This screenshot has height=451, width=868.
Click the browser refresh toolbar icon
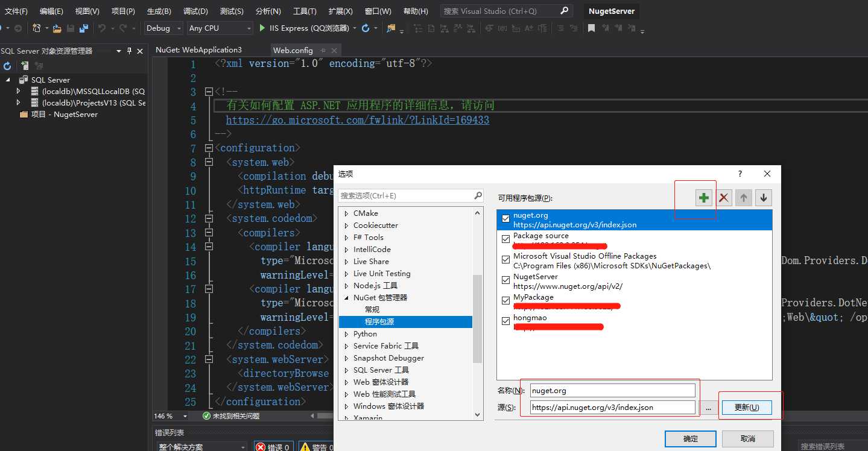pyautogui.click(x=366, y=28)
